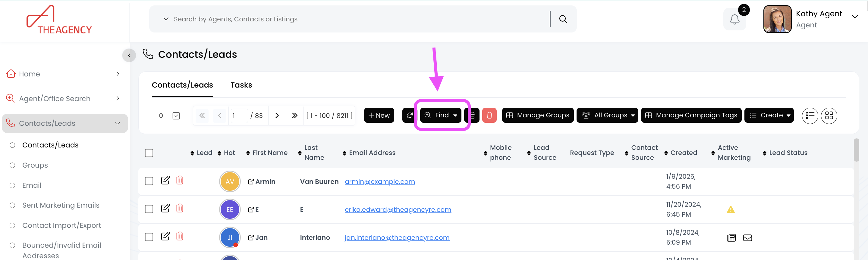Check the select-all header checkbox
Viewport: 868px width, 260px height.
tap(149, 153)
